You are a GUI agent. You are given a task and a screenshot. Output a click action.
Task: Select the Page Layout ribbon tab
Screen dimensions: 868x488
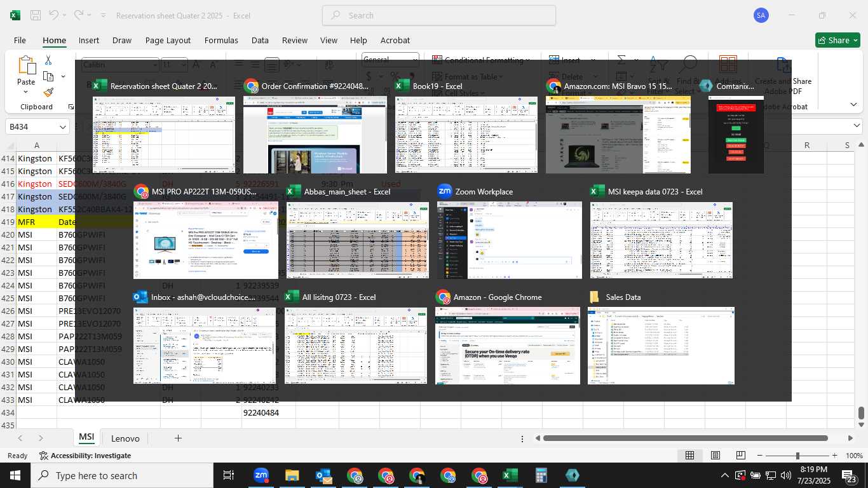point(168,40)
